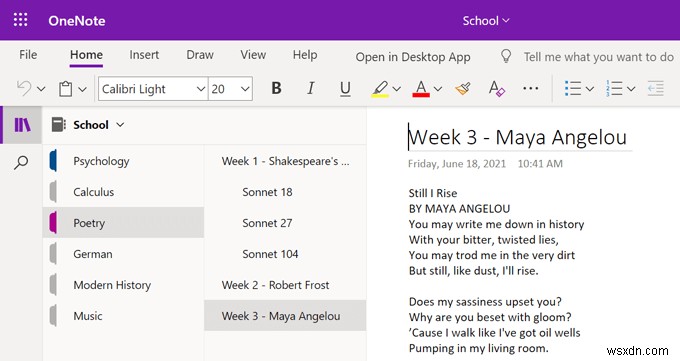Open the School dropdown in title bar

pyautogui.click(x=486, y=20)
